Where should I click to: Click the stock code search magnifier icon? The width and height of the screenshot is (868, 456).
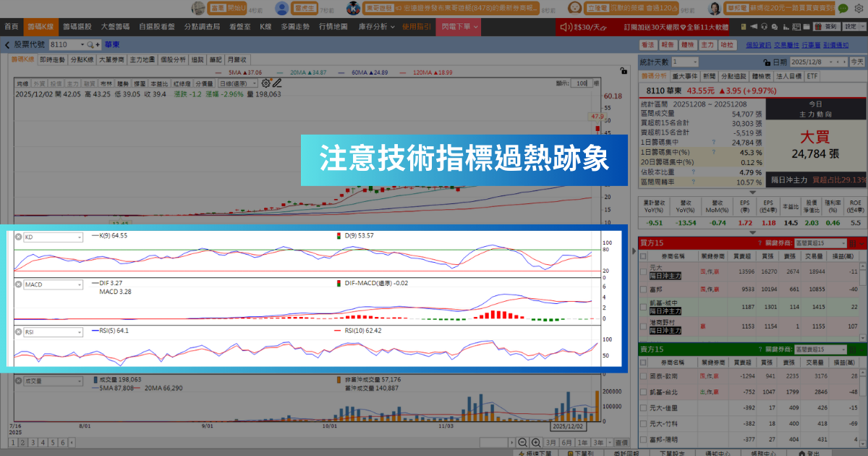(x=88, y=43)
